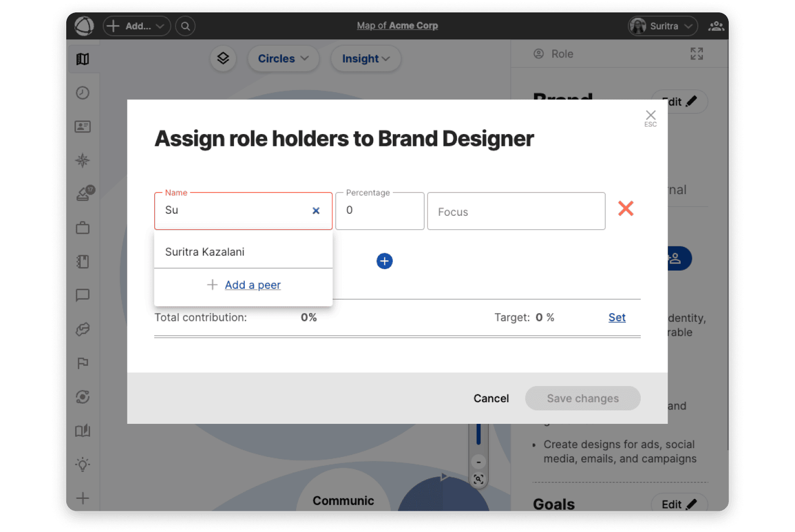Click the organization globe logo icon
This screenshot has height=532, width=795.
(x=84, y=25)
